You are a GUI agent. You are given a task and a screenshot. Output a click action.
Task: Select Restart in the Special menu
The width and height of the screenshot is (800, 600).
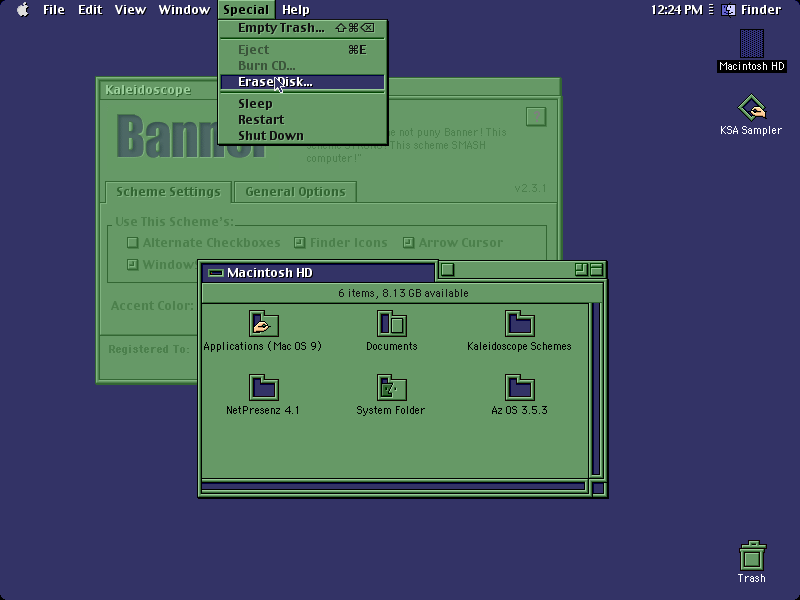click(303, 119)
